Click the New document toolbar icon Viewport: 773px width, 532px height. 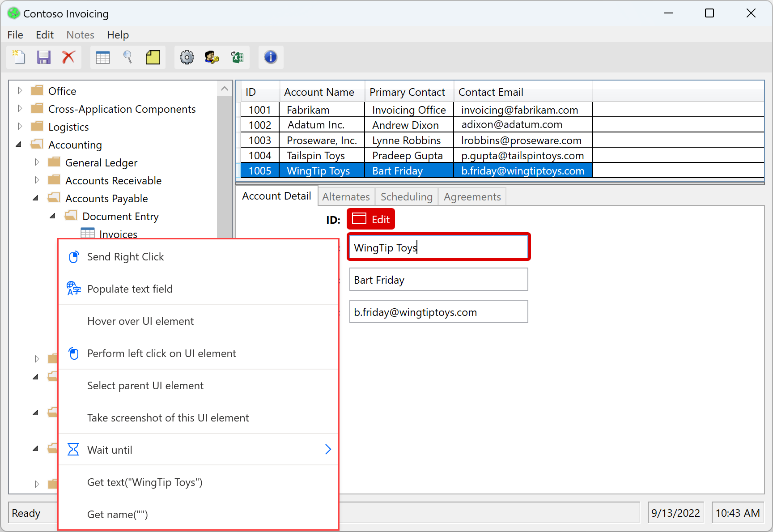click(x=19, y=57)
